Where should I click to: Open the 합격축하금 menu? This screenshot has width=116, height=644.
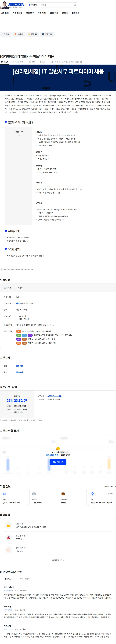17,13
